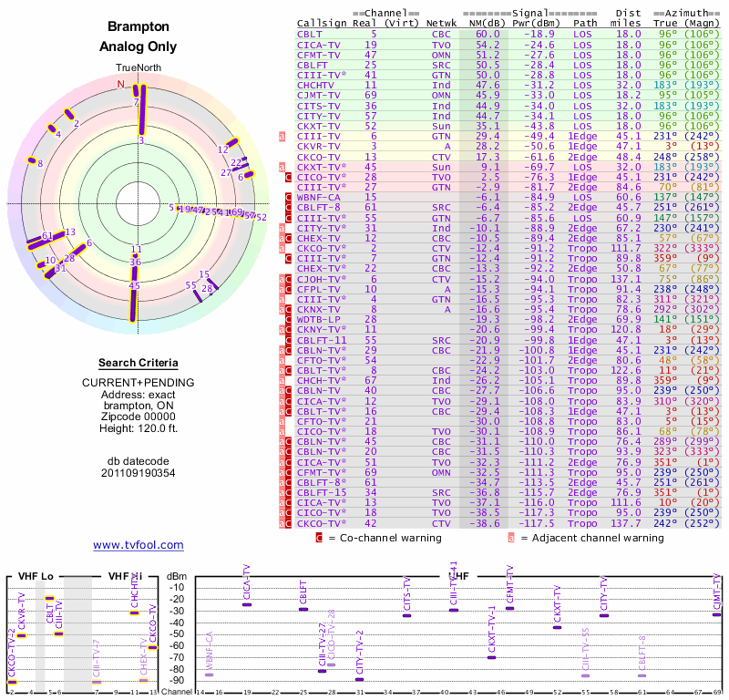Click the CJMT-TV callsign cell
The width and height of the screenshot is (729, 700).
[319, 96]
